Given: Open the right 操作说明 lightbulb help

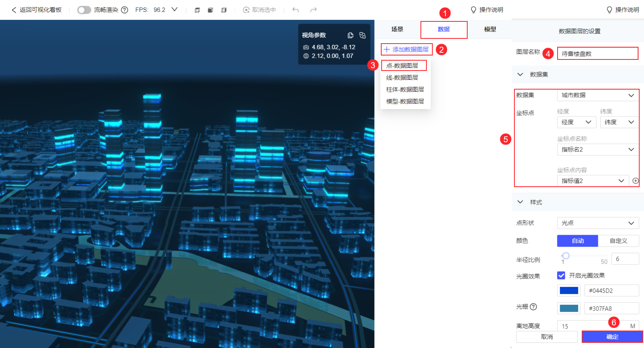Looking at the screenshot, I should click(x=623, y=10).
